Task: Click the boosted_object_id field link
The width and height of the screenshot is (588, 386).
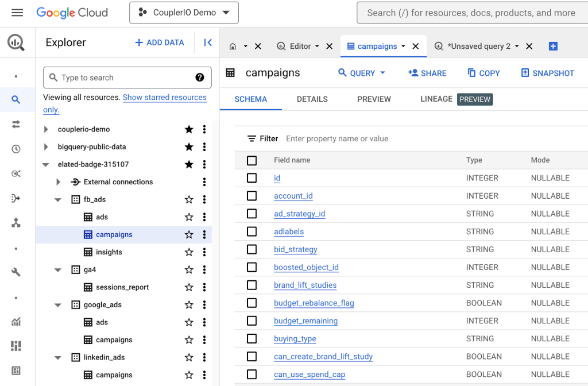Action: pyautogui.click(x=306, y=267)
